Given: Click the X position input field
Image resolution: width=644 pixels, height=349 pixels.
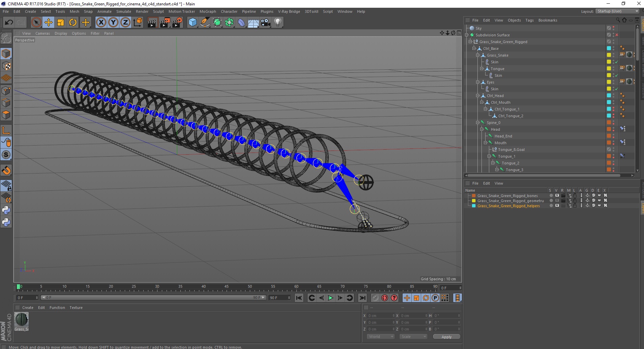Looking at the screenshot, I should tap(381, 316).
